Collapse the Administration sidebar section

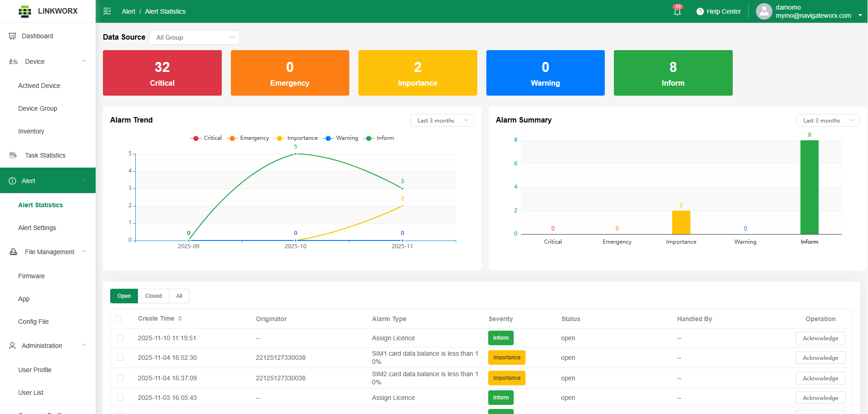[x=83, y=345]
